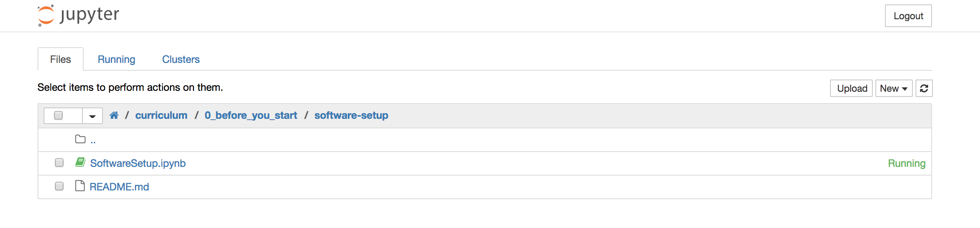Viewport: 980px width, 228px height.
Task: Open the SoftwareSetup.ipynb notebook link
Action: 138,163
